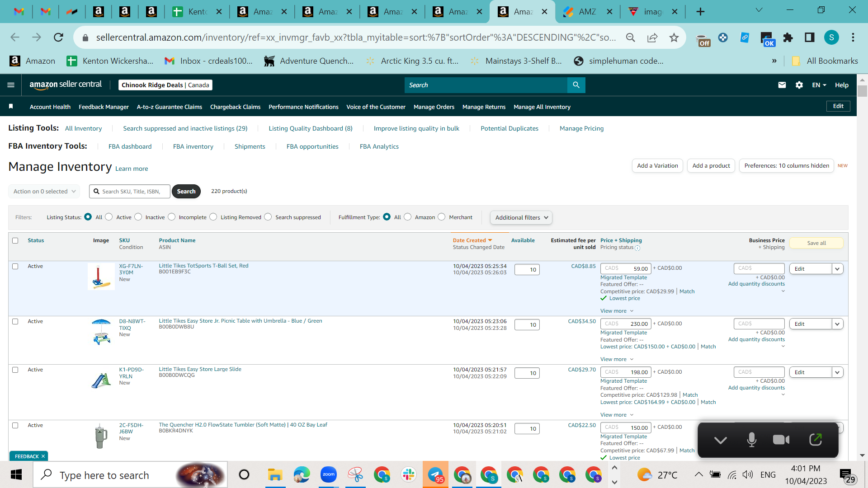The height and width of the screenshot is (488, 868).
Task: Open Zoom from the taskbar
Action: 329,474
